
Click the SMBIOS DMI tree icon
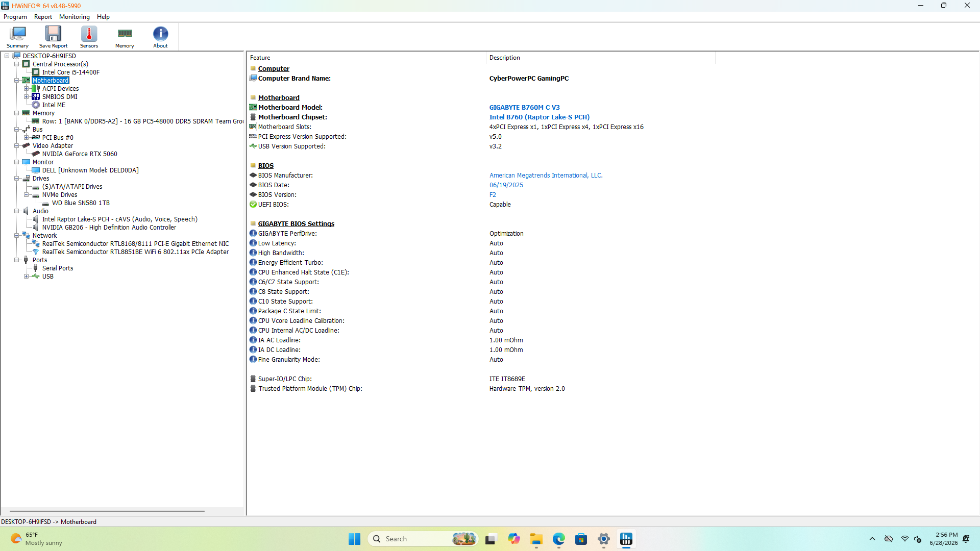click(x=36, y=97)
